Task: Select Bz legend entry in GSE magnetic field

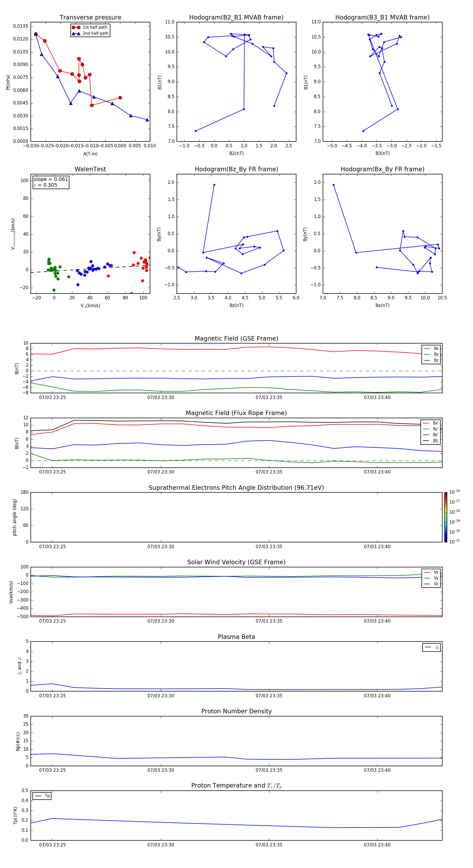Action: [x=431, y=360]
